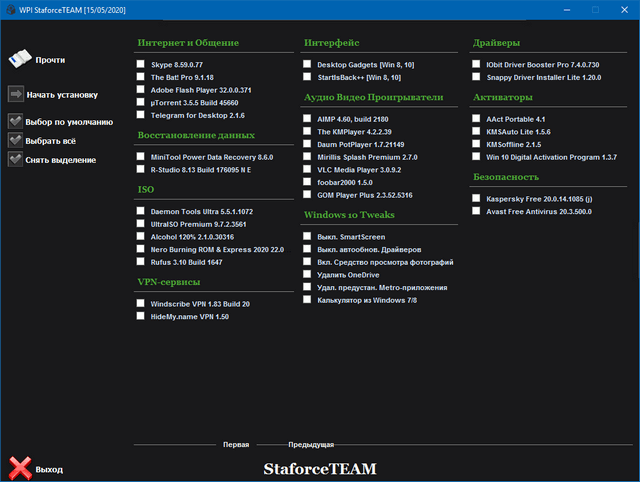Check Rufus 3.10 Build 1647 checkbox
The width and height of the screenshot is (640, 482).
(140, 261)
